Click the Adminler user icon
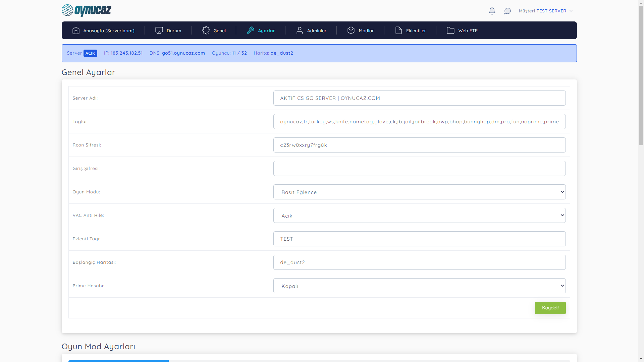 click(300, 31)
